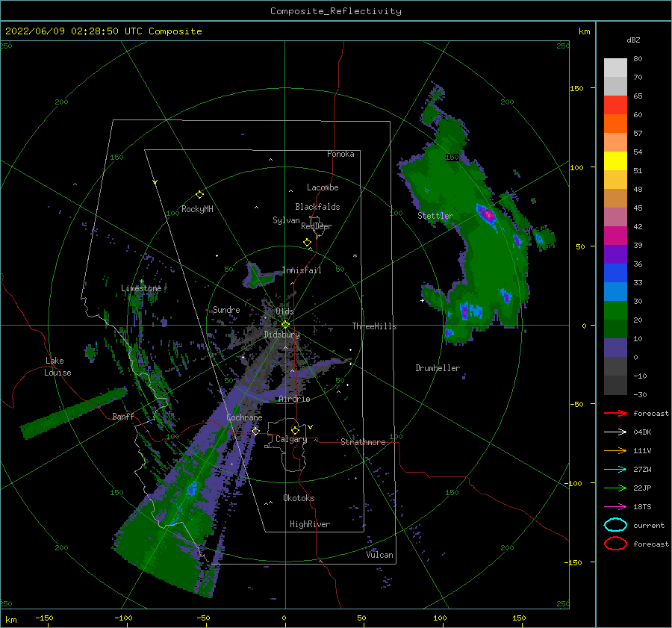Click the green beam-block streak west of Banff

[x=74, y=413]
